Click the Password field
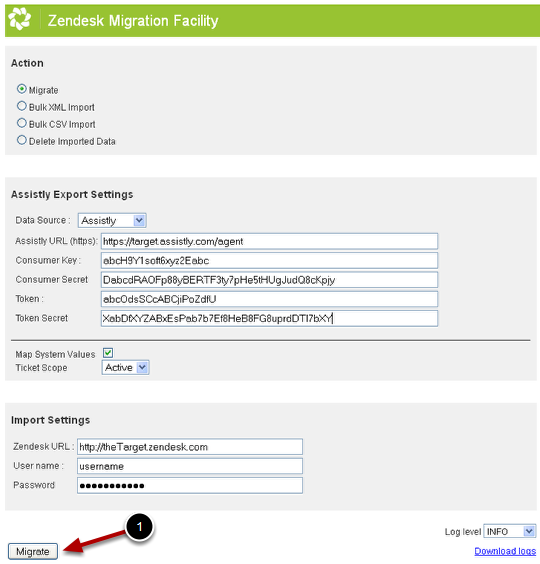Screen dimensions: 540x564 click(x=190, y=486)
